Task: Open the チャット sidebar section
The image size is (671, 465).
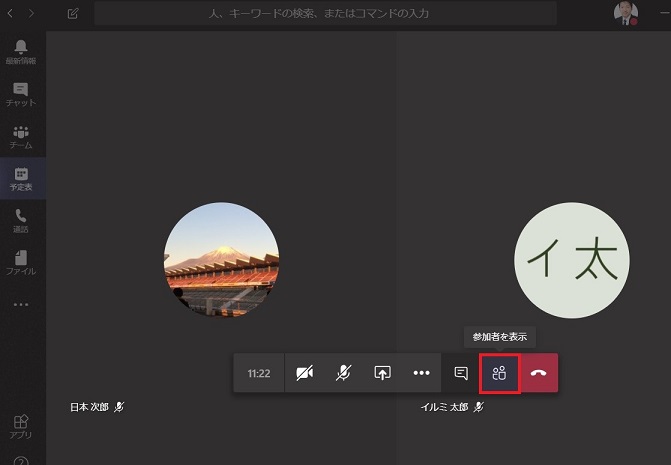Action: coord(21,94)
